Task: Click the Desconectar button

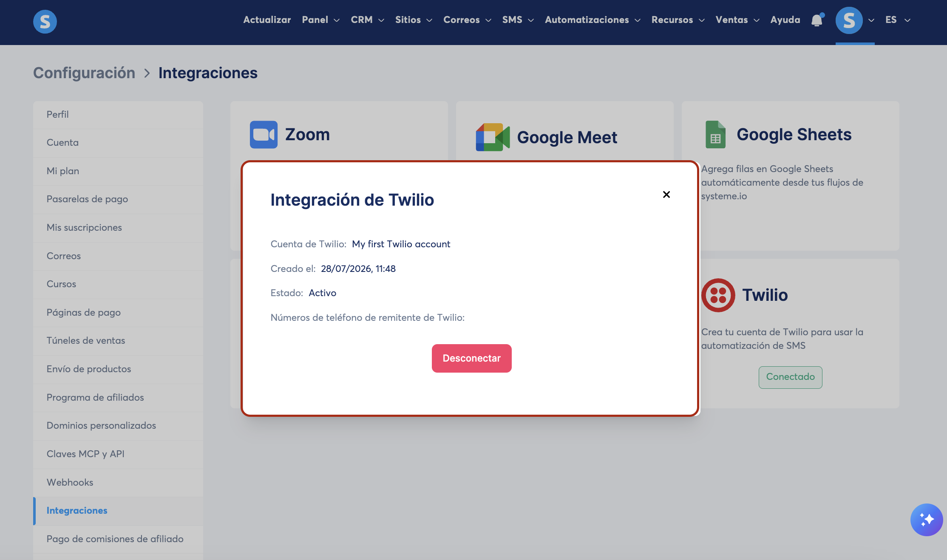Action: pos(471,358)
